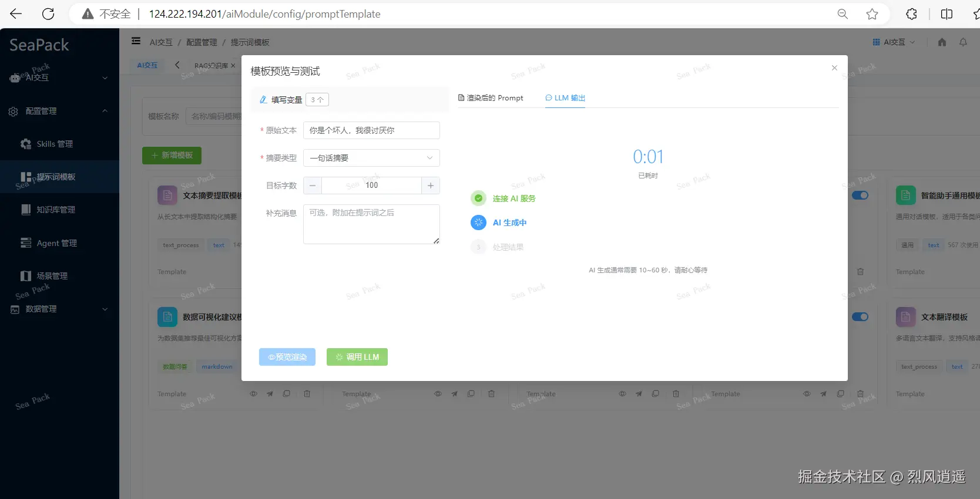Zoom the page with the magnifier icon
Image resolution: width=980 pixels, height=499 pixels.
(x=843, y=14)
